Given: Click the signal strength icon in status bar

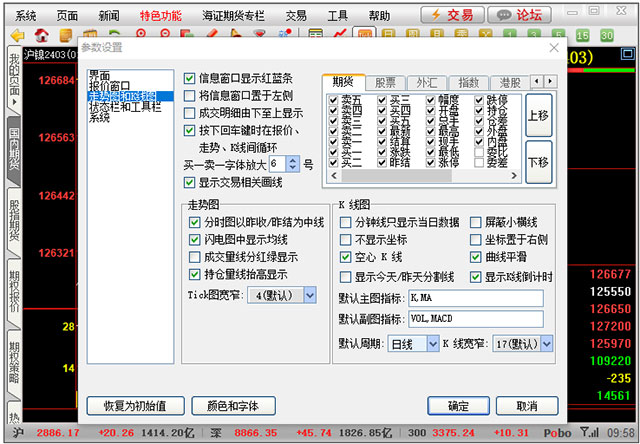Looking at the screenshot, I should point(589,431).
